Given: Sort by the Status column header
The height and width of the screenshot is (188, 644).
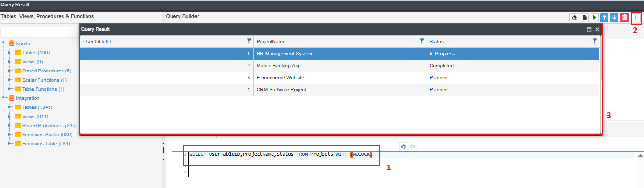Looking at the screenshot, I should (436, 42).
